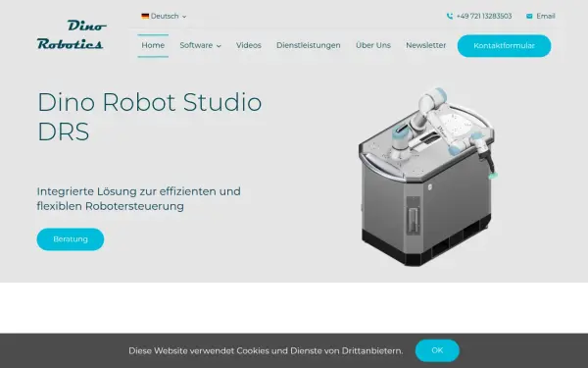The height and width of the screenshot is (368, 588).
Task: Open the Email link
Action: (546, 16)
